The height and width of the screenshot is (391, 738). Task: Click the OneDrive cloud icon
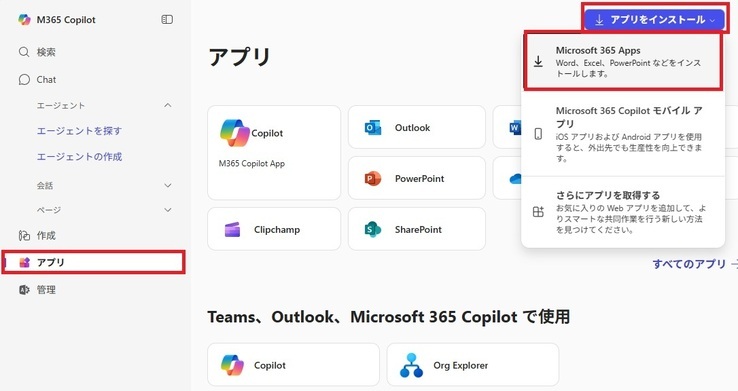(x=516, y=179)
